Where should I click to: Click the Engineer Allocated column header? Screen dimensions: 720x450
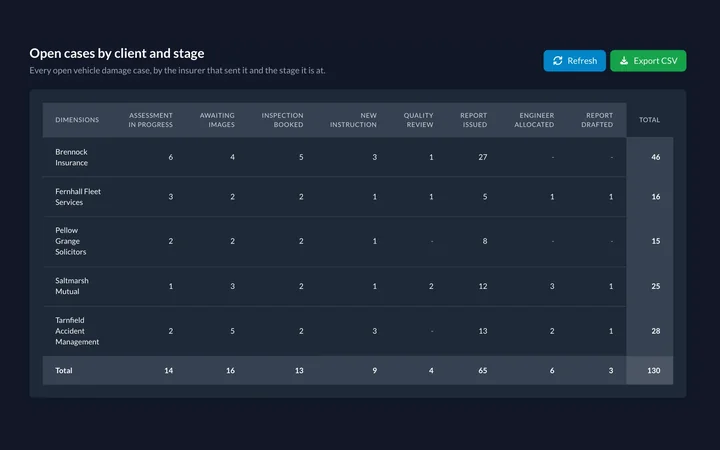(534, 120)
